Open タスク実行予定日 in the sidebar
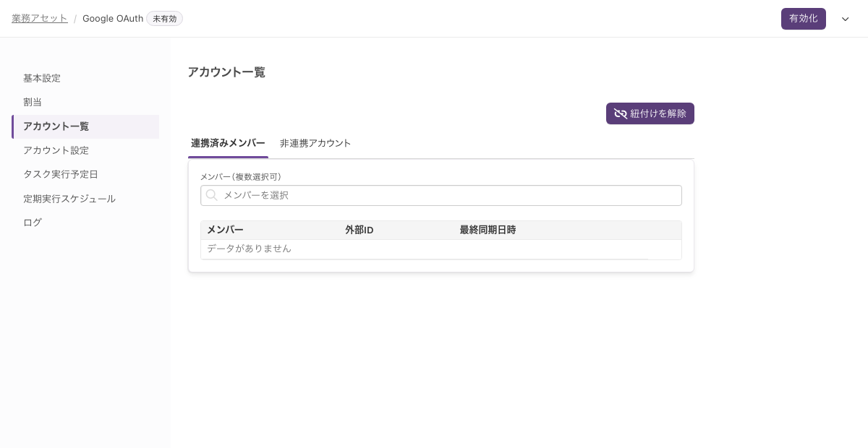The height and width of the screenshot is (448, 868). coord(60,174)
